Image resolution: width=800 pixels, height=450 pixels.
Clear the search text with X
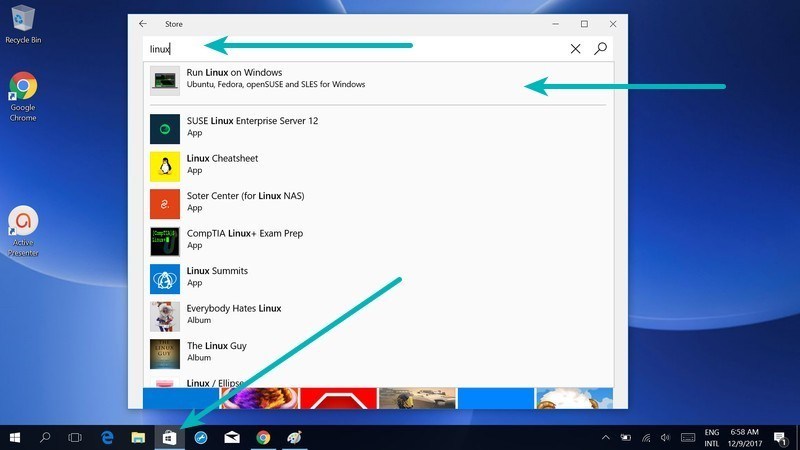576,48
